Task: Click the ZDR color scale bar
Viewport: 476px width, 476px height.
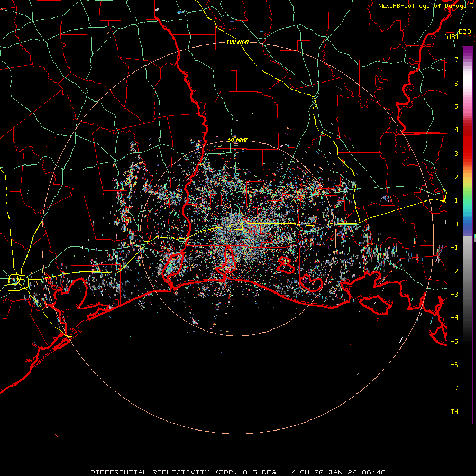Action: click(x=467, y=235)
